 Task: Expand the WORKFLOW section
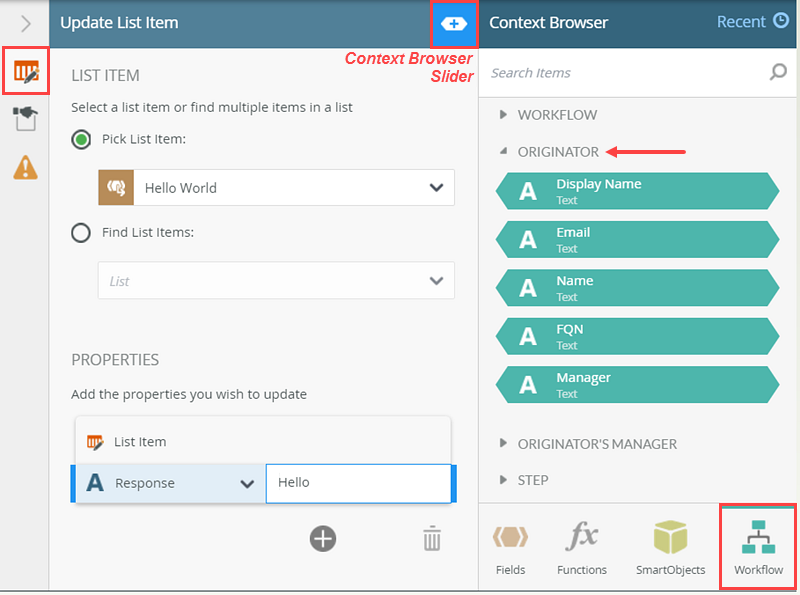point(505,115)
